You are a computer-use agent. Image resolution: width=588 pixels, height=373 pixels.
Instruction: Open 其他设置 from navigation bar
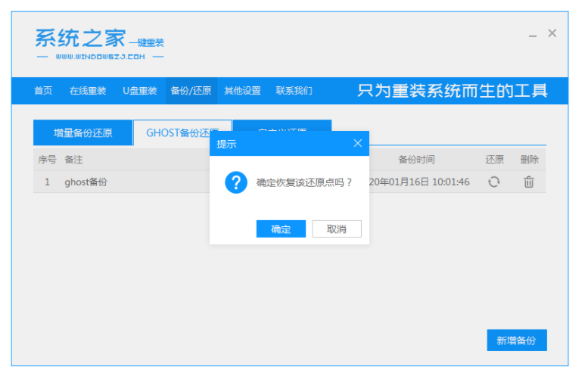pos(242,91)
